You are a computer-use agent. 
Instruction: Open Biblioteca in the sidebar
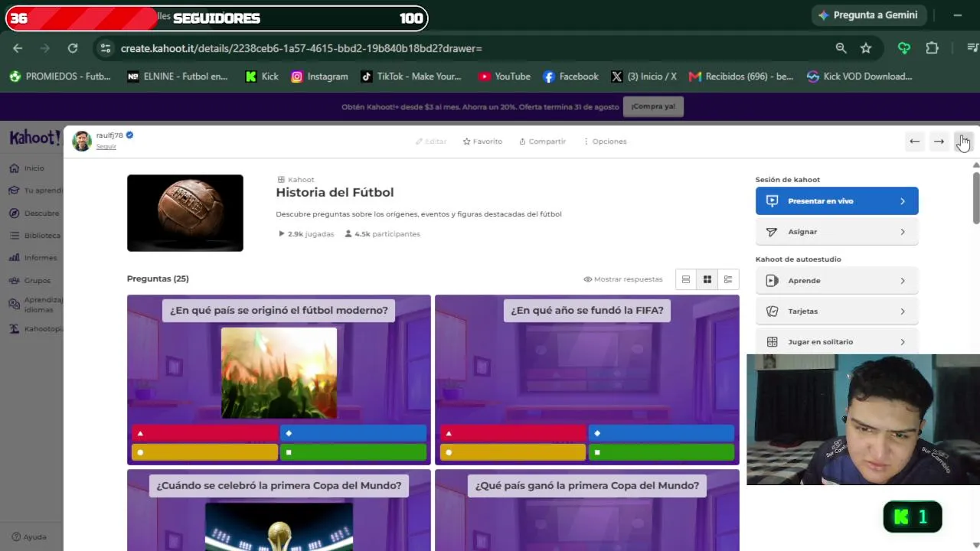tap(34, 236)
